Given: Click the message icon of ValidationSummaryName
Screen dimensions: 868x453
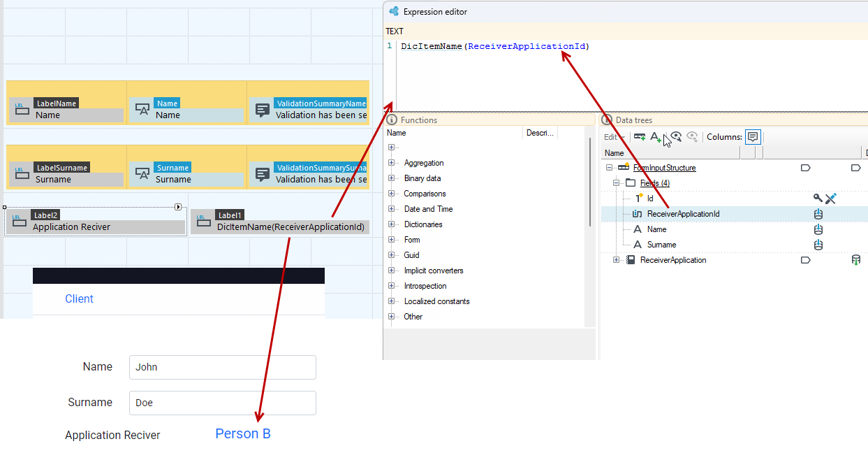Looking at the screenshot, I should [263, 110].
